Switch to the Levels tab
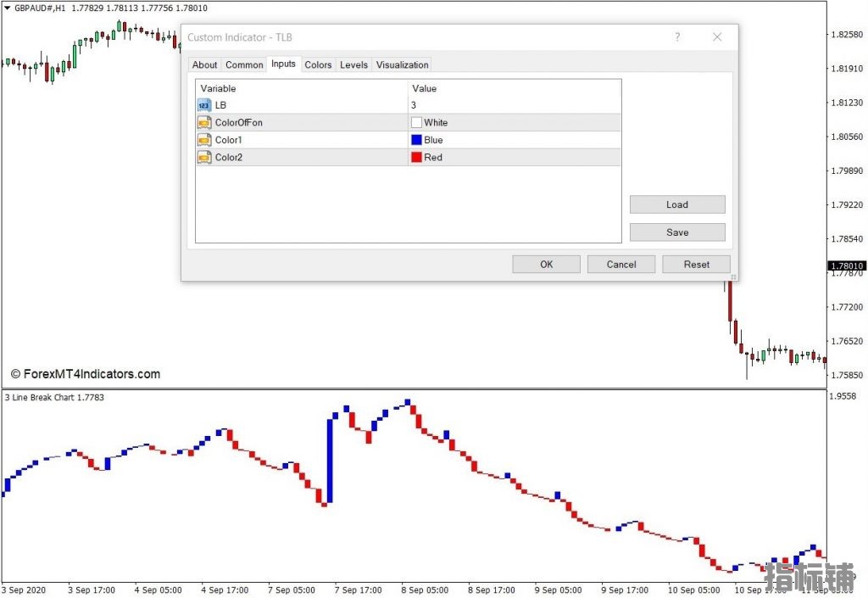The image size is (868, 598). tap(353, 64)
